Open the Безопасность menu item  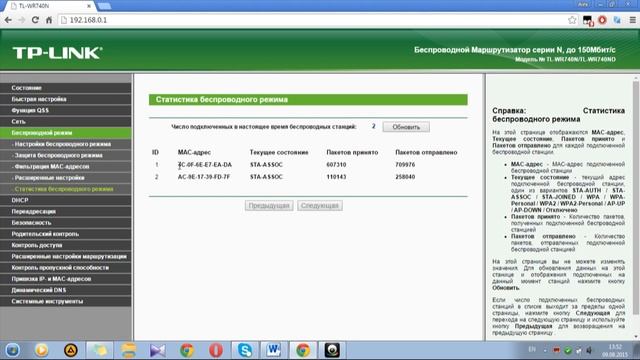[x=66, y=223]
